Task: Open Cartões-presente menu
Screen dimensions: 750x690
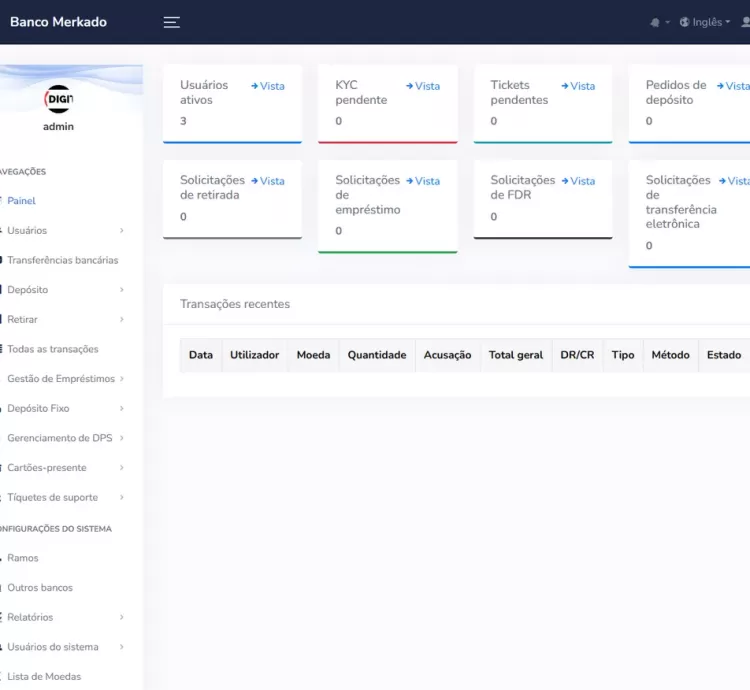Action: [46, 468]
